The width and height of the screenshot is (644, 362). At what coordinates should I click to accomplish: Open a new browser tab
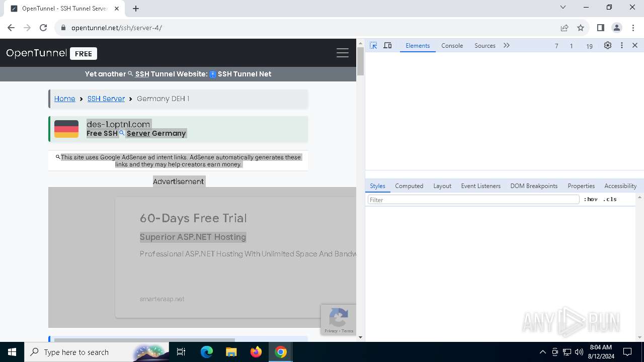pyautogui.click(x=136, y=8)
